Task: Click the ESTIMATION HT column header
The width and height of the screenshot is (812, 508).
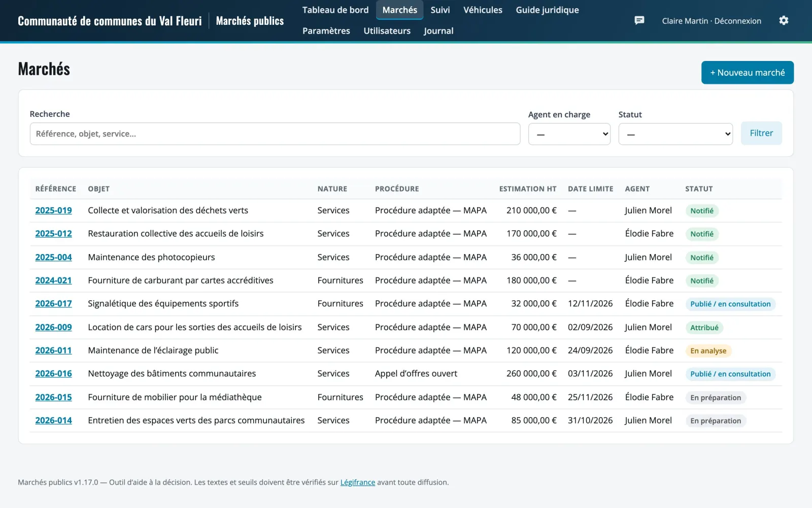Action: [x=528, y=189]
